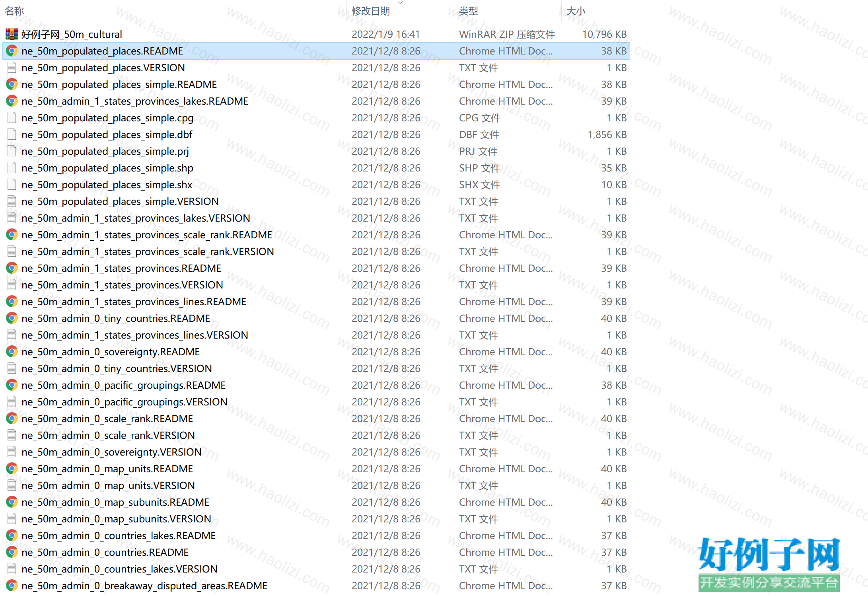This screenshot has height=596, width=868.
Task: Select file name 好例子网_50m_cultural
Action: pyautogui.click(x=72, y=34)
